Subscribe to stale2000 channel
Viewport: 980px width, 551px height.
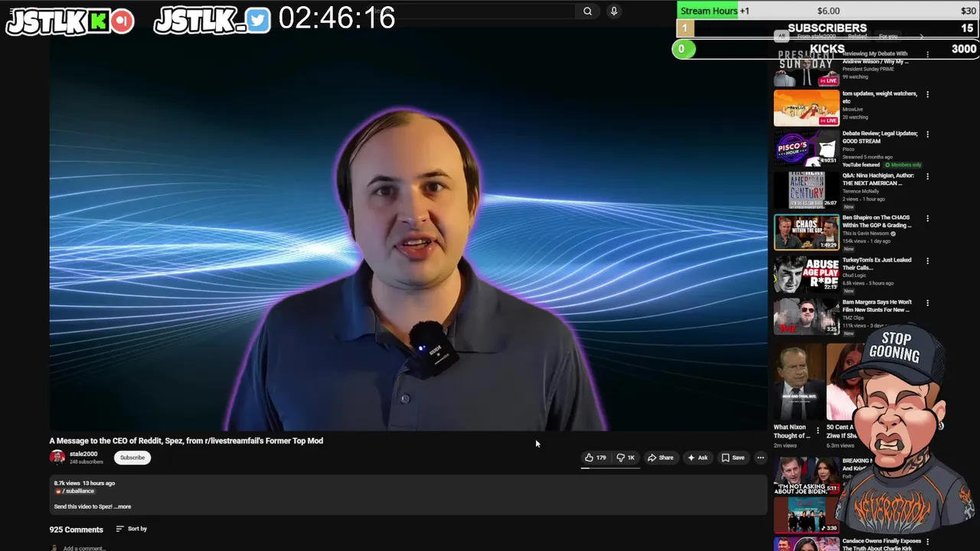click(x=132, y=458)
